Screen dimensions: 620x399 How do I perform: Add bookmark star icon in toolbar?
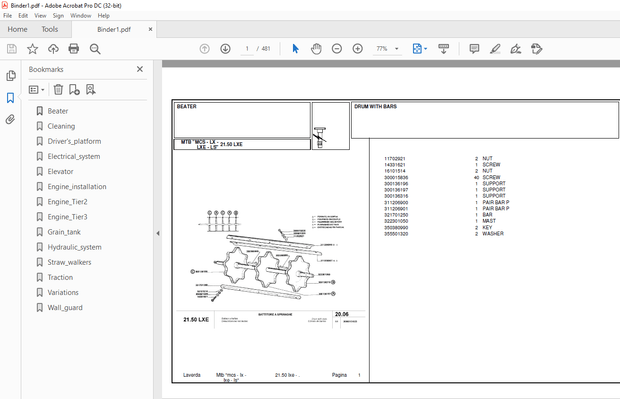click(x=32, y=49)
